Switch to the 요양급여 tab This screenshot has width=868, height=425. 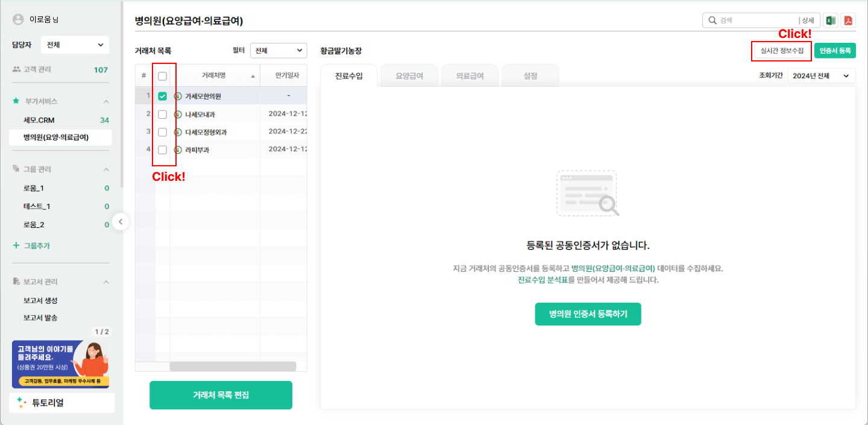(409, 76)
